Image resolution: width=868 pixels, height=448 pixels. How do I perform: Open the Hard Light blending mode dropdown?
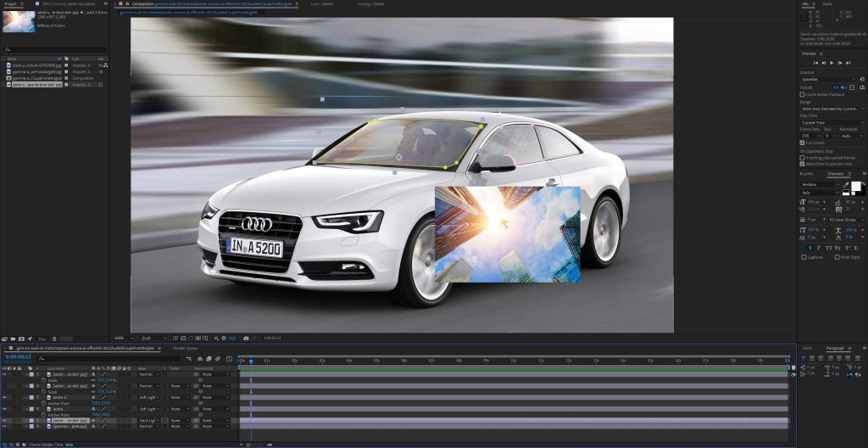click(x=148, y=421)
